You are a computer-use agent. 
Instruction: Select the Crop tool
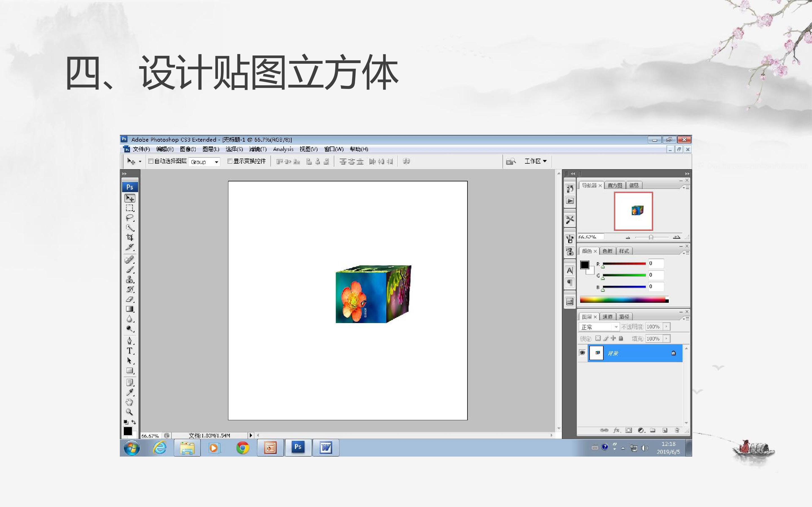[130, 237]
